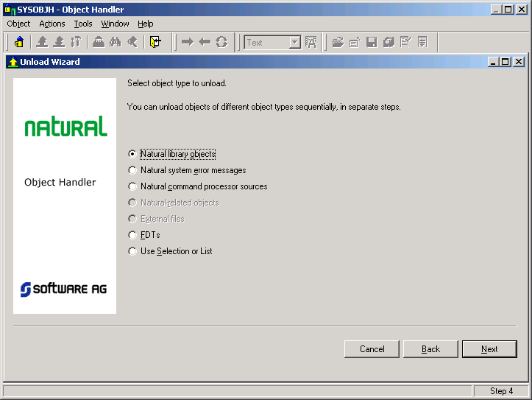Click the Step 4 status bar text
Viewport: 532px width, 400px height.
point(501,391)
